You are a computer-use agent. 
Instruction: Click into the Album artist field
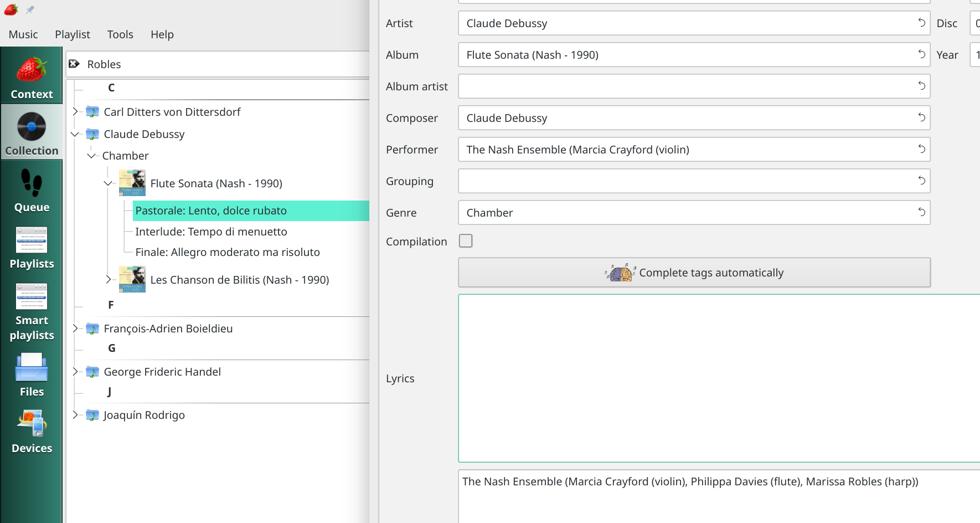687,86
